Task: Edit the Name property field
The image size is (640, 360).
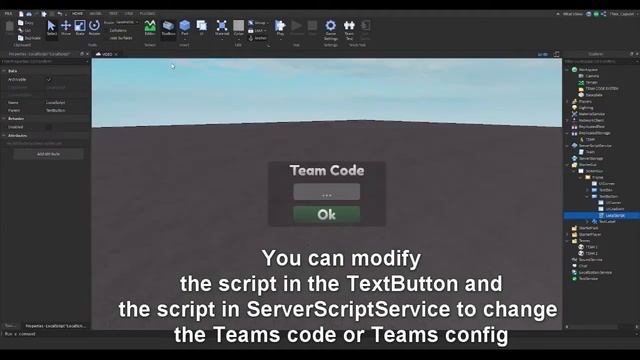Action: coord(67,102)
